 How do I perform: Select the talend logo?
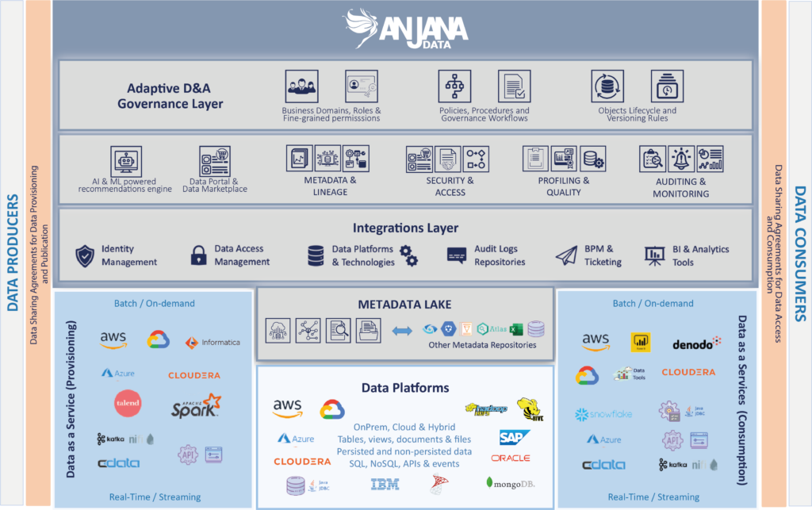click(128, 403)
